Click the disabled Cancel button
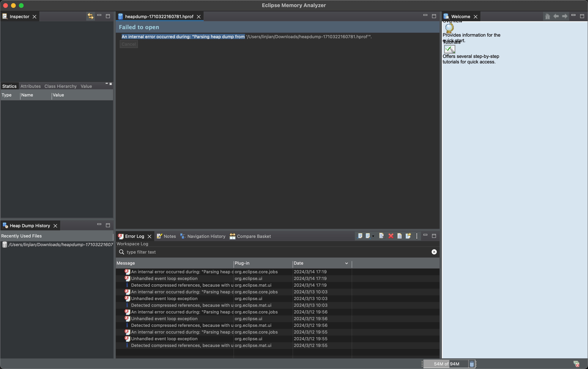 [129, 44]
